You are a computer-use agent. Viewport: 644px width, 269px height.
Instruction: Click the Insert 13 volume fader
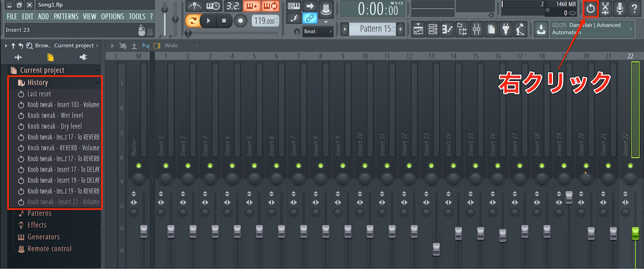(436, 249)
